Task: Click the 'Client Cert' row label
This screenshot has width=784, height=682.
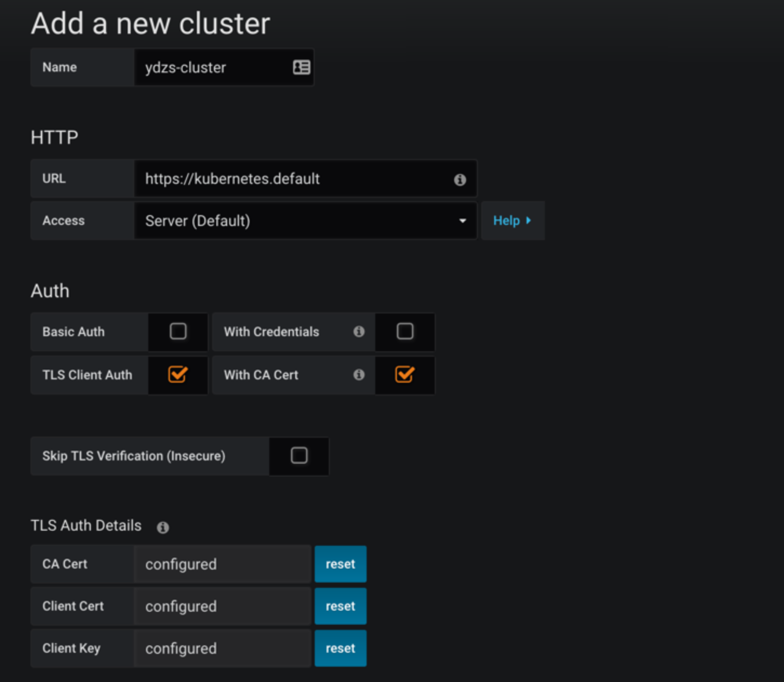Action: [x=73, y=606]
